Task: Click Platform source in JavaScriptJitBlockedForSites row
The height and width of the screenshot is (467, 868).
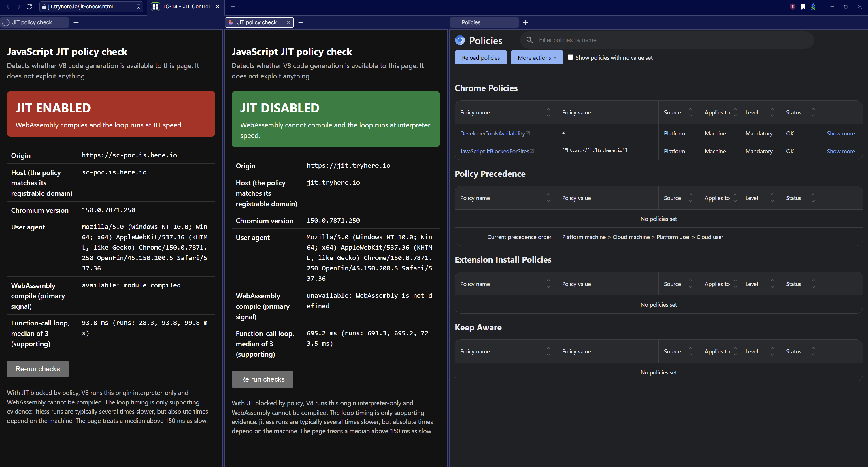Action: (674, 151)
